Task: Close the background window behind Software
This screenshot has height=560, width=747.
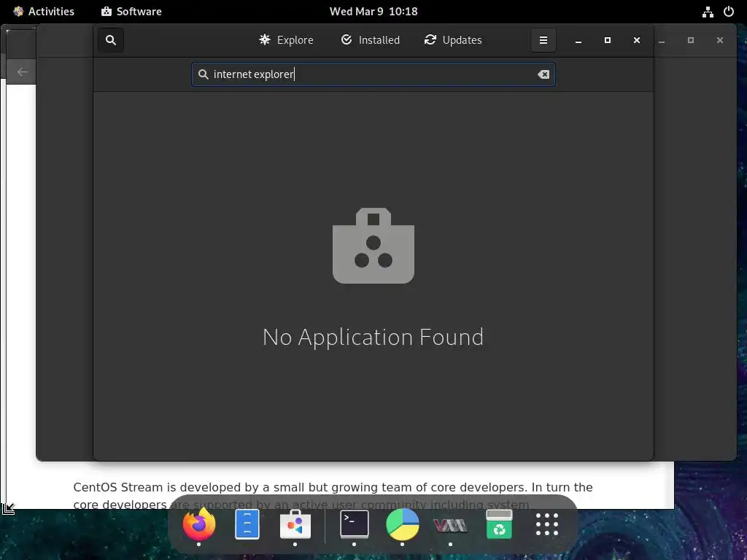Action: (x=720, y=41)
